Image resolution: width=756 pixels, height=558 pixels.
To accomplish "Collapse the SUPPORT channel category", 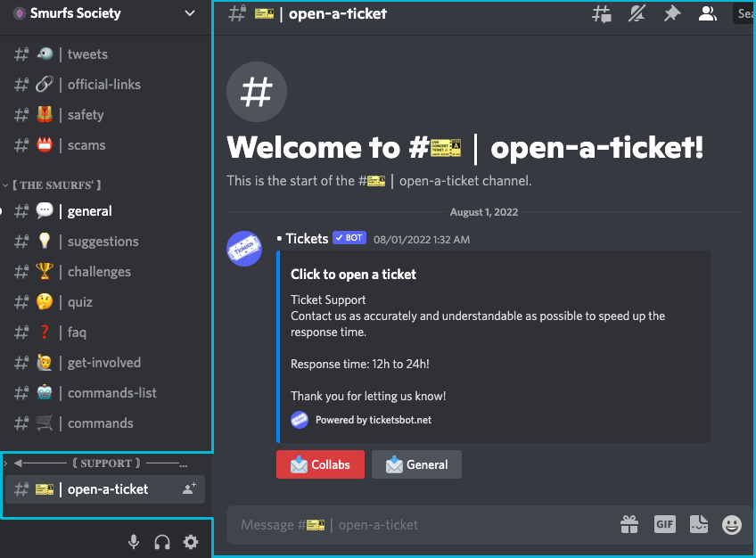I will [x=98, y=464].
